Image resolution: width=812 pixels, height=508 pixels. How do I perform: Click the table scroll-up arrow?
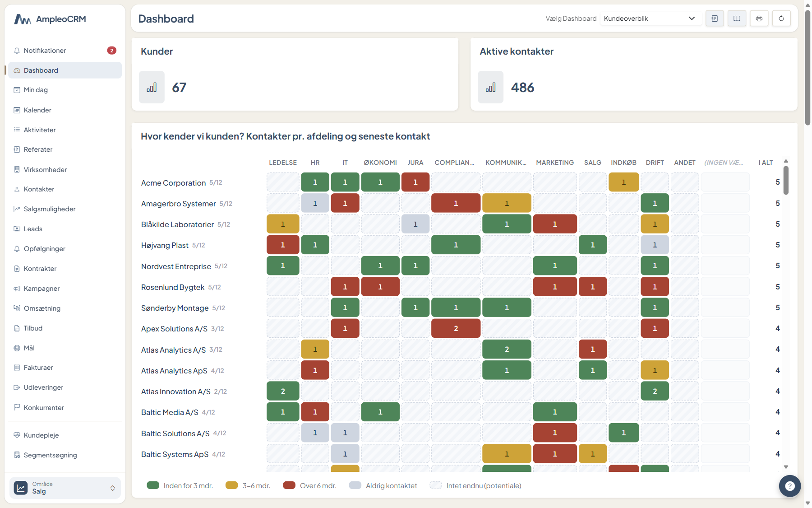[786, 161]
